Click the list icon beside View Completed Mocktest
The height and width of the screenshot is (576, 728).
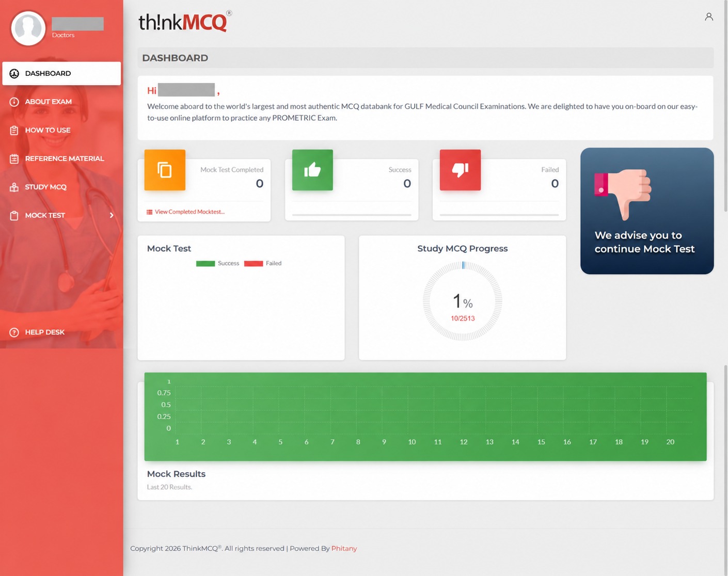coord(150,212)
